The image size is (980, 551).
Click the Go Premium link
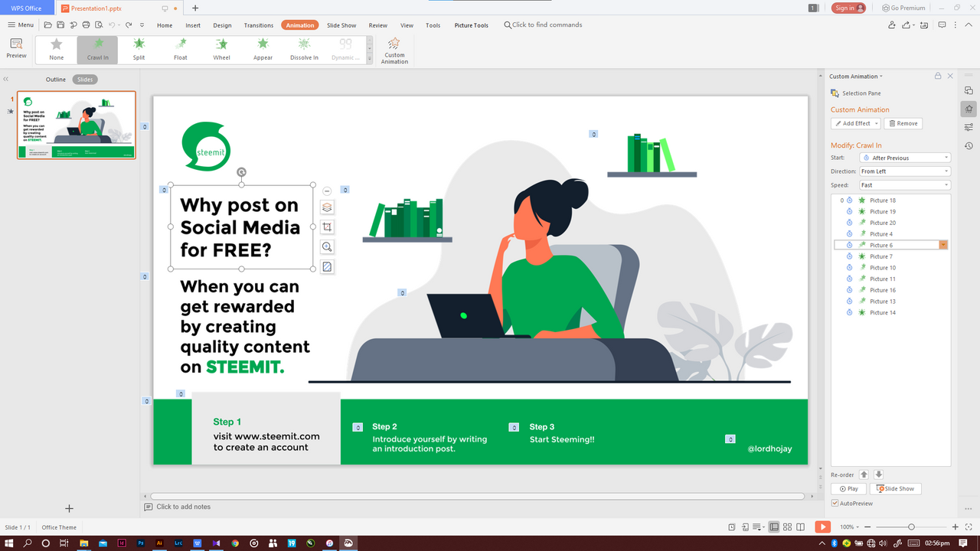point(903,8)
